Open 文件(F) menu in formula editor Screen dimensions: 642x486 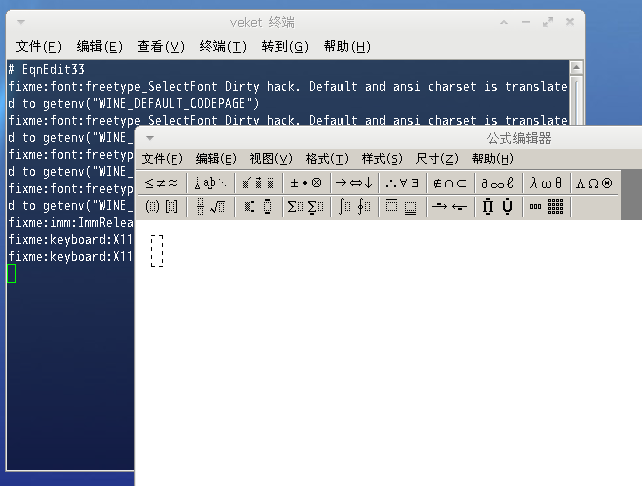(162, 159)
